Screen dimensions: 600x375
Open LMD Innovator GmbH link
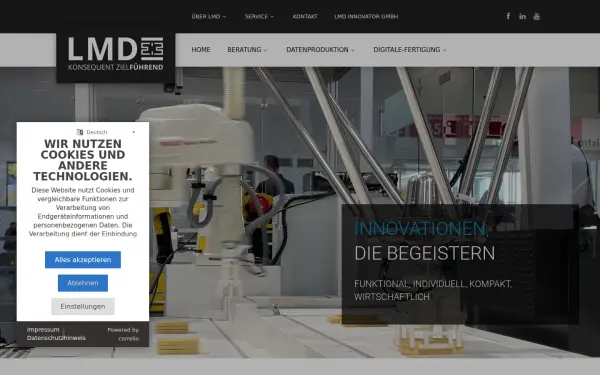[366, 16]
